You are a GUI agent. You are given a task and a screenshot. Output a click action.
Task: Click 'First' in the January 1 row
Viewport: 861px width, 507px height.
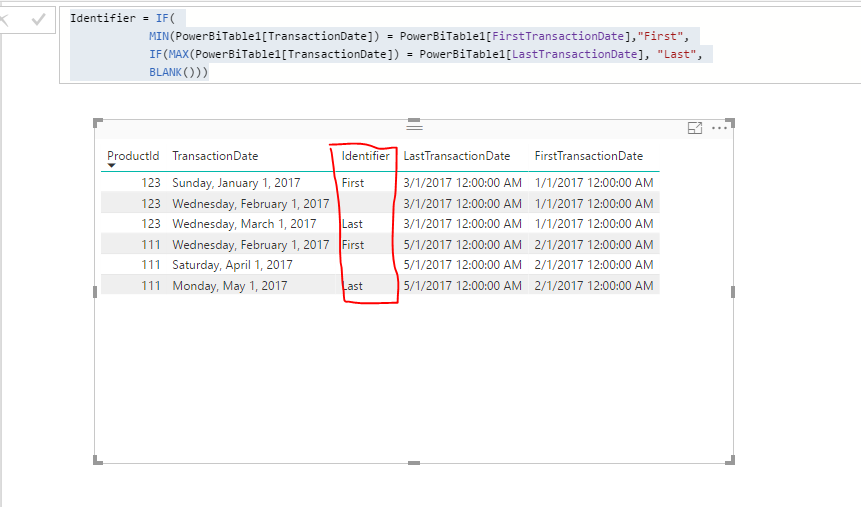[x=353, y=183]
